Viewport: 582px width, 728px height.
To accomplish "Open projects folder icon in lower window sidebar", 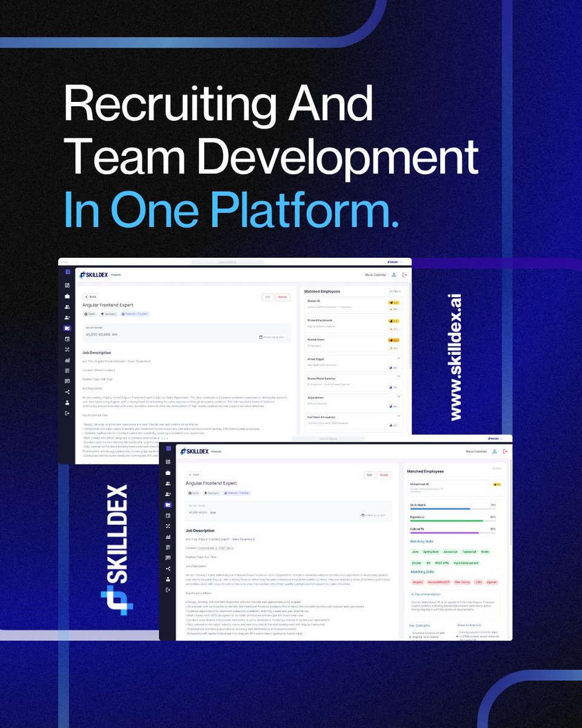I will coord(168,505).
